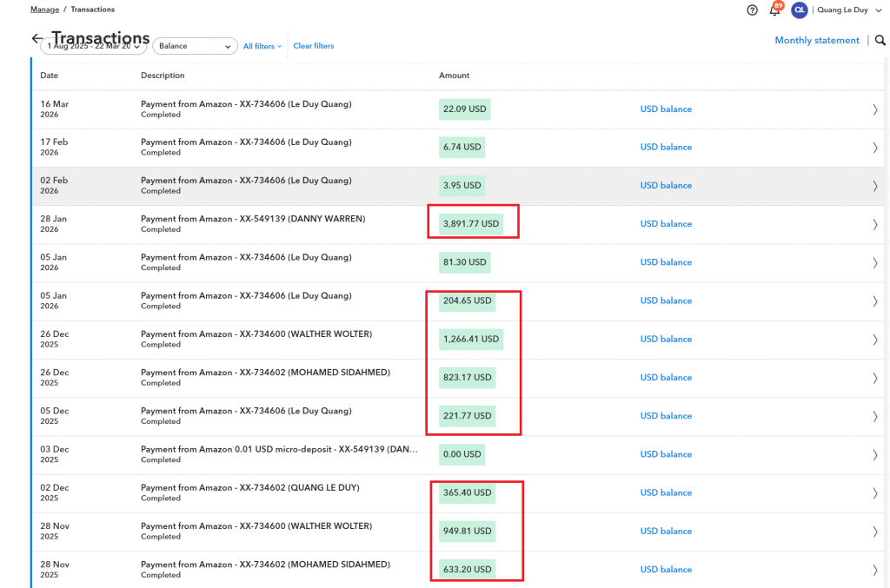
Task: Click the Transactions breadcrumb item
Action: coord(92,10)
